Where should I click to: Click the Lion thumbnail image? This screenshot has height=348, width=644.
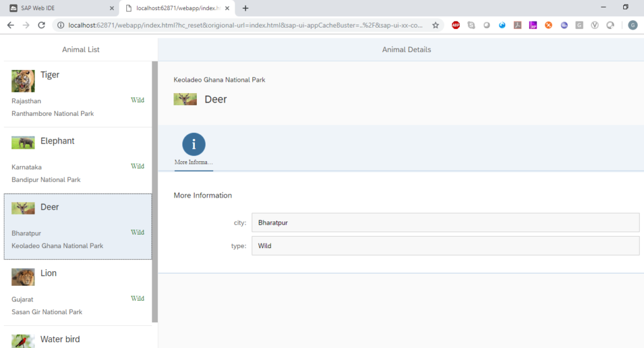(x=23, y=277)
